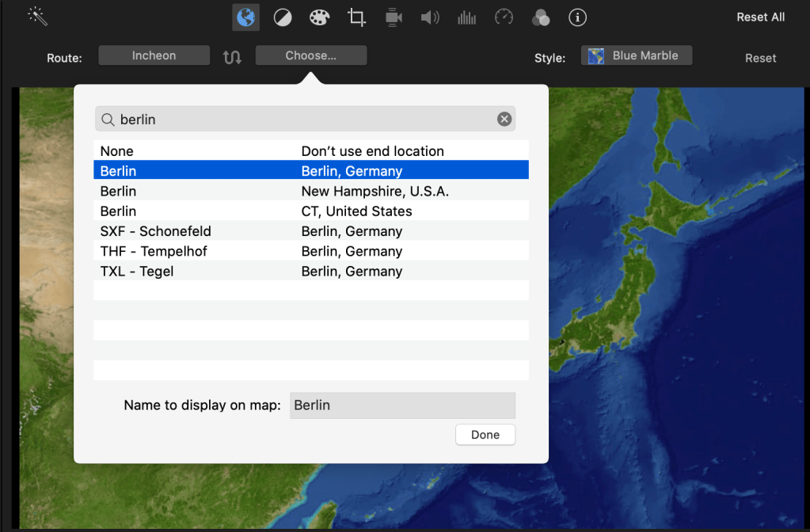Open the clip filter overlapping circles icon

pyautogui.click(x=541, y=17)
